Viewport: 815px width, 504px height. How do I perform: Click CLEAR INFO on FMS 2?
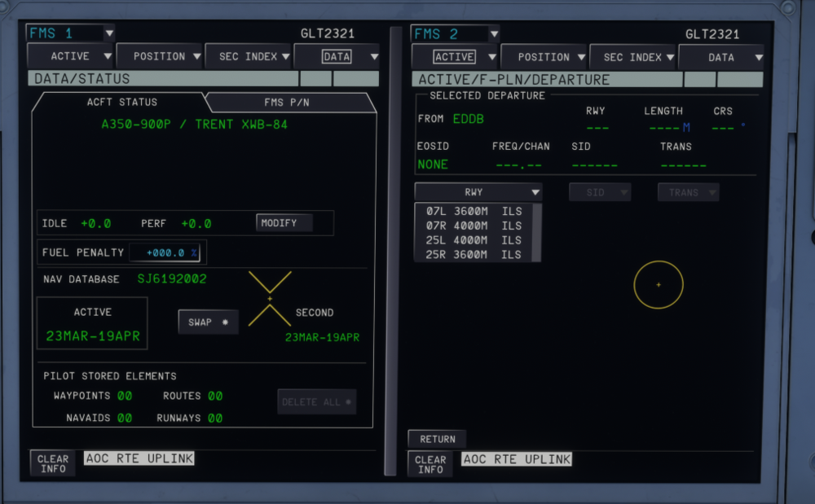click(x=430, y=464)
